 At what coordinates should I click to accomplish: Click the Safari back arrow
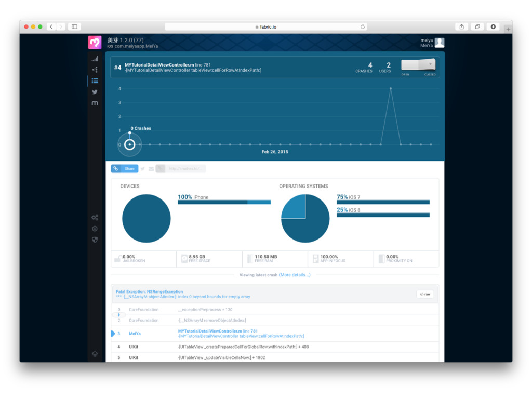[51, 26]
